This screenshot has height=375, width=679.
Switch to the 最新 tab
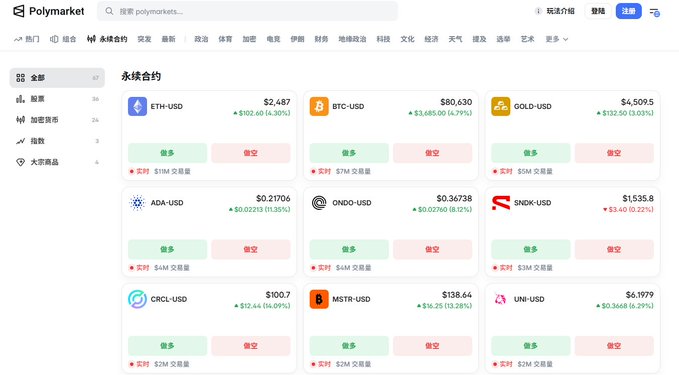(168, 39)
